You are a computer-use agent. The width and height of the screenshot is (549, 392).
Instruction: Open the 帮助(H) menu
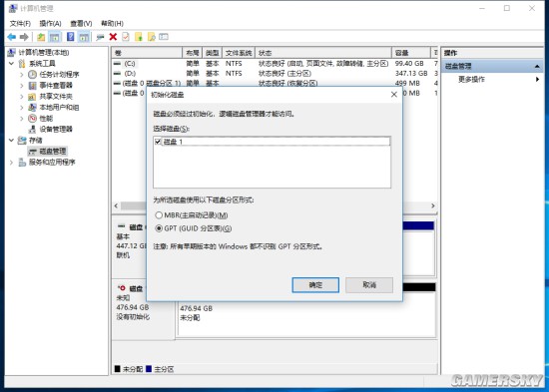pos(112,24)
